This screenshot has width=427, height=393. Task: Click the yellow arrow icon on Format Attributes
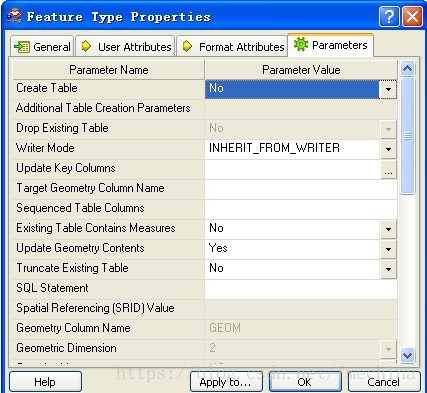point(188,46)
